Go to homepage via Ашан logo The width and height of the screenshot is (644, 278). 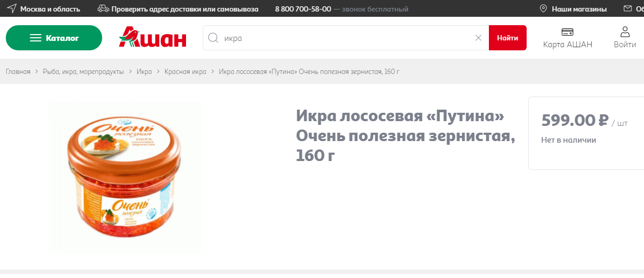click(152, 37)
